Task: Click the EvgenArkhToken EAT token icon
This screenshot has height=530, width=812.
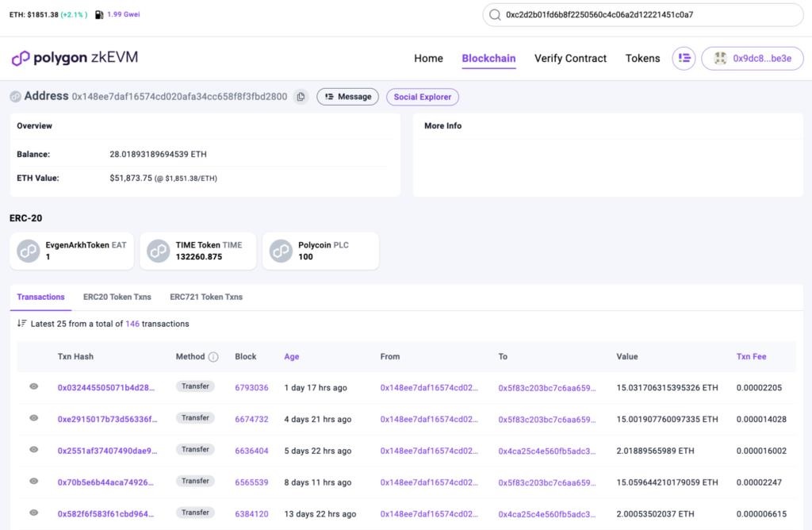Action: pyautogui.click(x=29, y=251)
